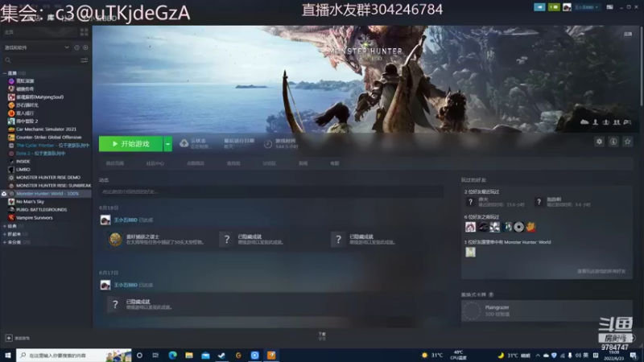Open the June 18 user profile link
The height and width of the screenshot is (362, 644).
pos(126,220)
